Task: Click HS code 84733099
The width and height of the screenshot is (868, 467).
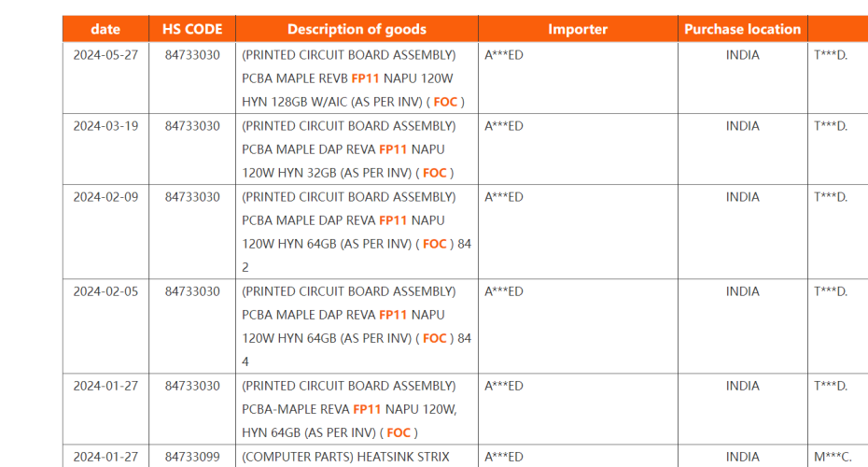Action: pyautogui.click(x=192, y=457)
